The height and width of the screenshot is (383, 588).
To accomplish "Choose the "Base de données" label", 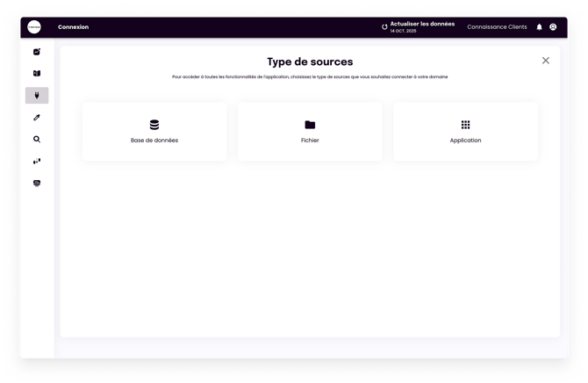I will point(154,141).
